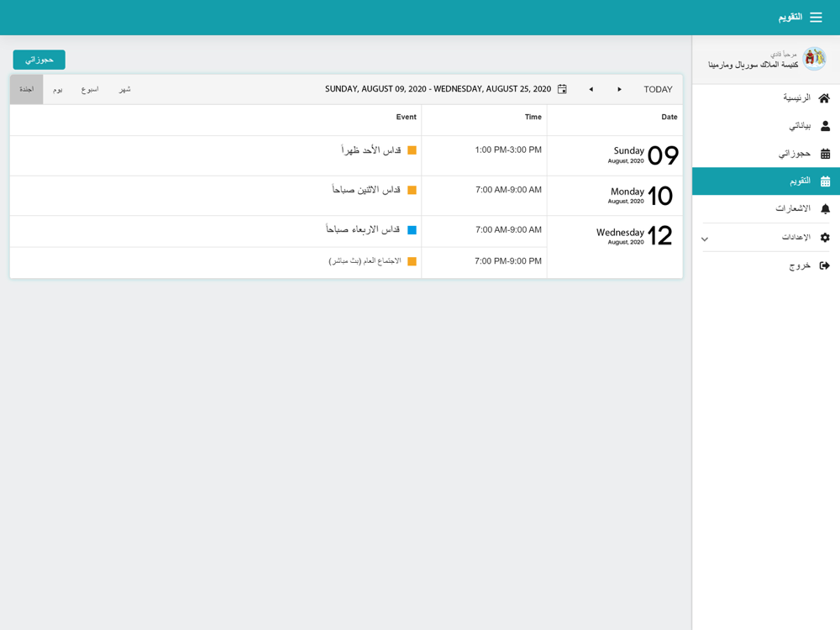Select the user profile icon بياناتي
The image size is (840, 630).
click(x=825, y=126)
